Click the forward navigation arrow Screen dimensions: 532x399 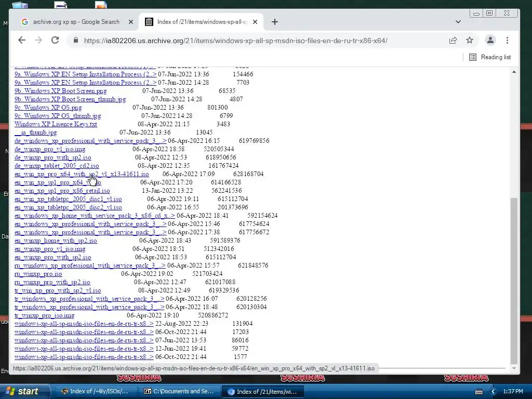click(x=38, y=41)
